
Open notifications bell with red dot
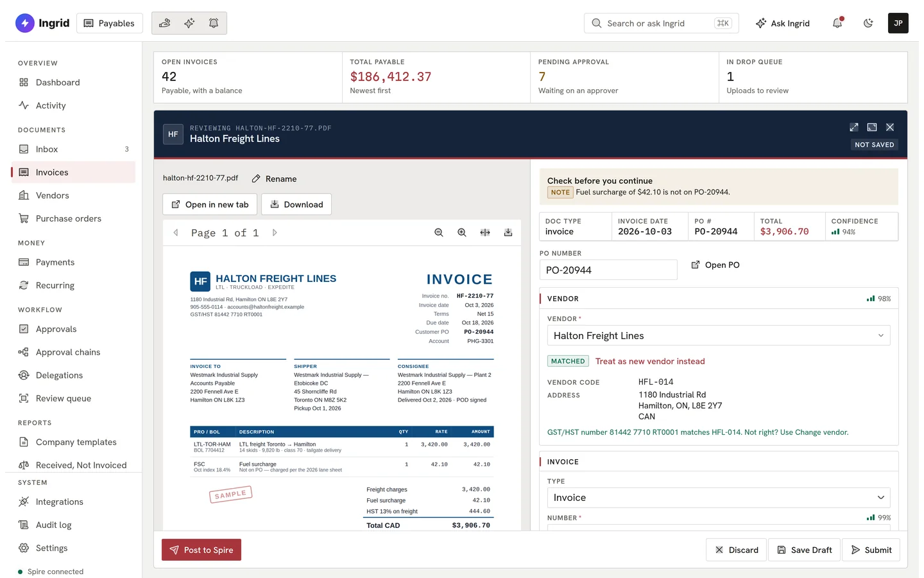[837, 23]
